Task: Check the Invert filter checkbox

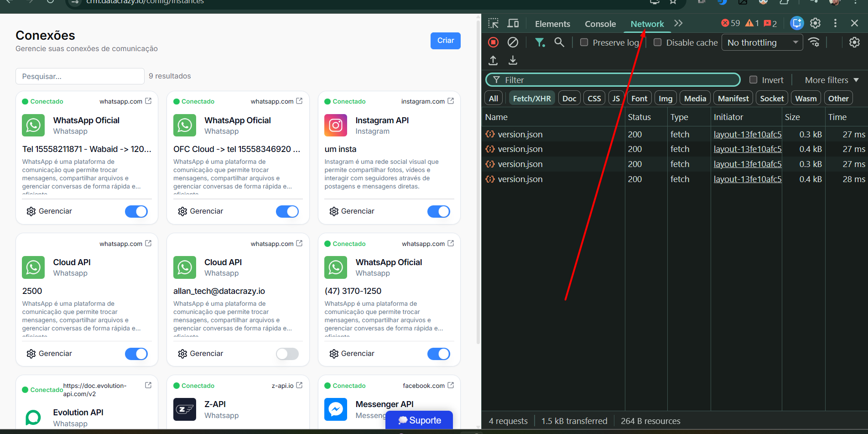Action: point(754,80)
